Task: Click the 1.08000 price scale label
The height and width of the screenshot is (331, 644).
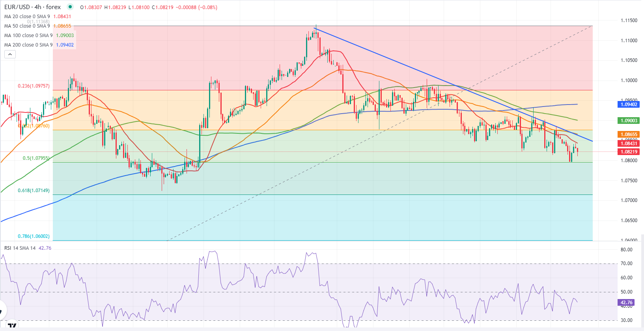Action: pyautogui.click(x=629, y=161)
